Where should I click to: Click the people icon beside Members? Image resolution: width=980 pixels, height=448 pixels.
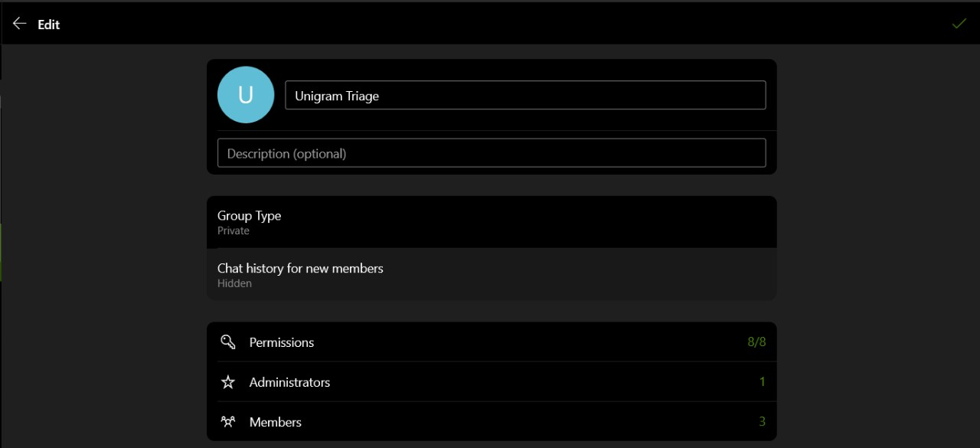[227, 421]
